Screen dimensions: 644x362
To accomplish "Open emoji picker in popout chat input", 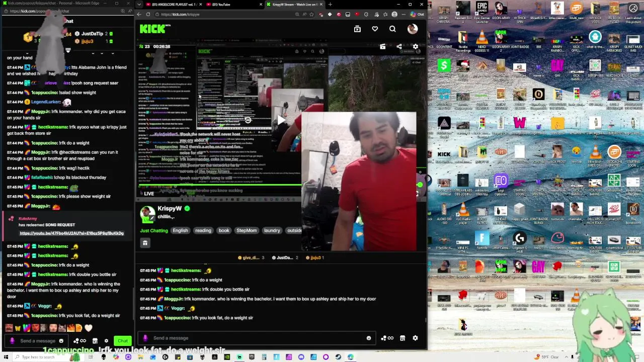I will click(x=61, y=341).
